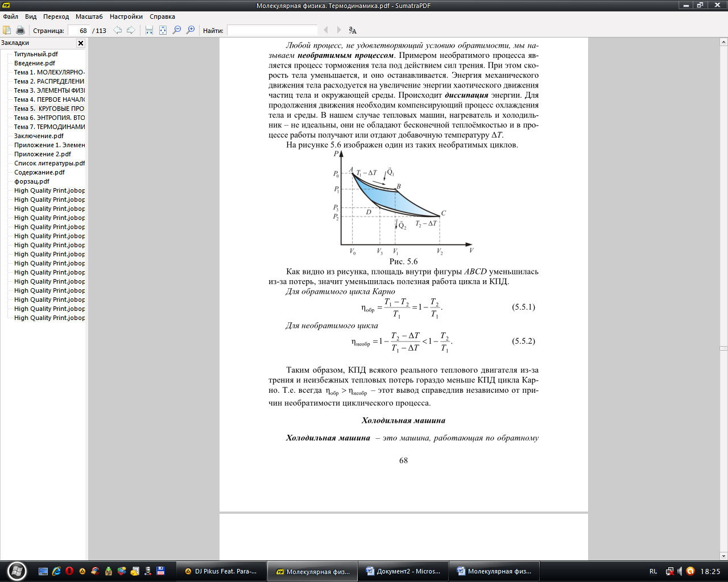Open the Windows Start orb
Screen dimensions: 728x582
(16, 571)
